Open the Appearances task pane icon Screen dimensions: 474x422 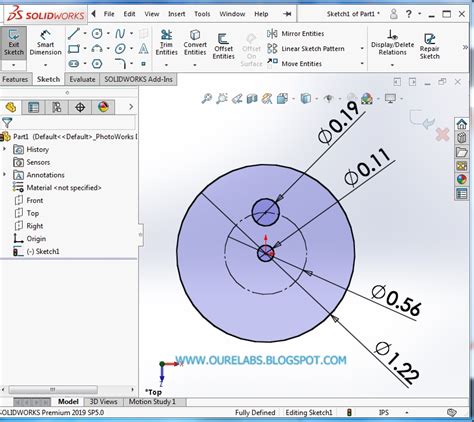462,180
